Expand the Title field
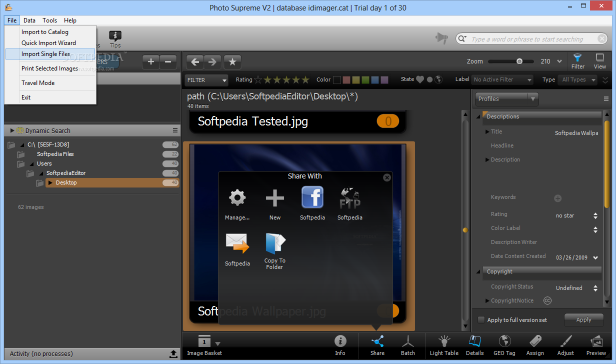The image size is (616, 364). point(487,131)
